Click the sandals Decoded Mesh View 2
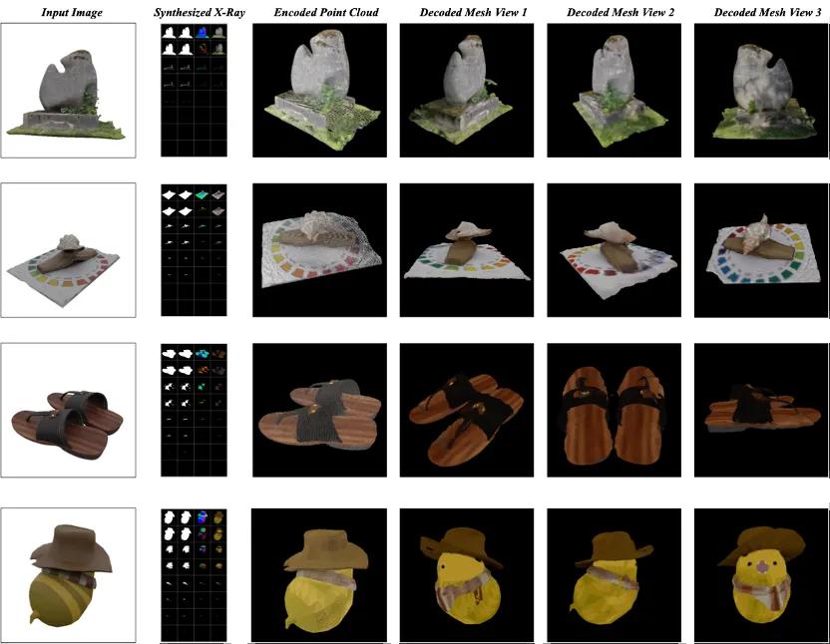The height and width of the screenshot is (644, 830). tap(615, 411)
